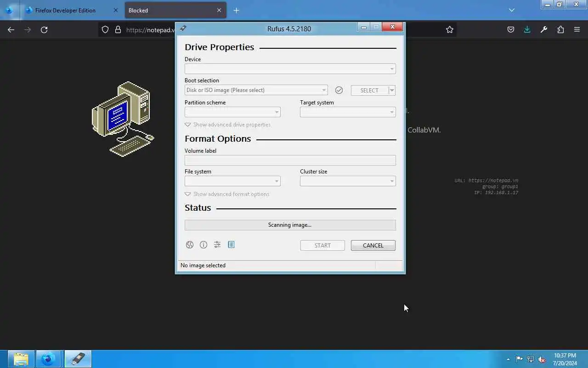Close the Blocked tab

[219, 10]
